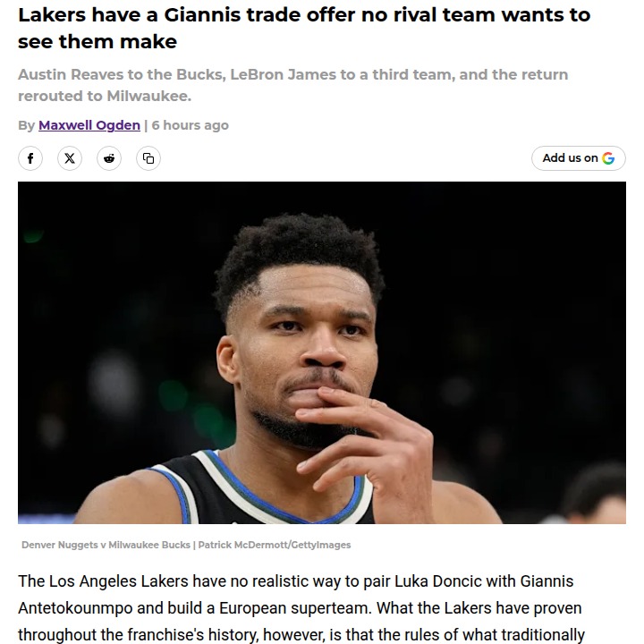Click the word 'By' before the author

(x=26, y=125)
